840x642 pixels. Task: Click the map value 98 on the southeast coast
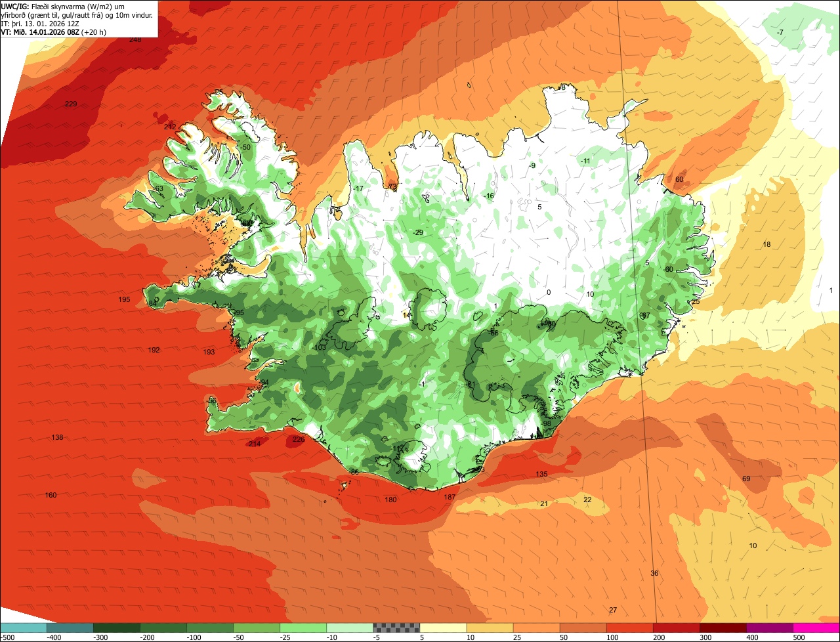547,423
